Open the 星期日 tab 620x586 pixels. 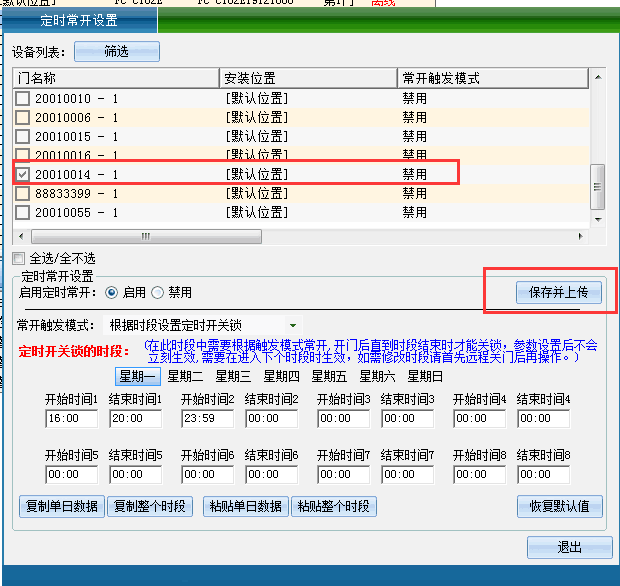tap(425, 376)
